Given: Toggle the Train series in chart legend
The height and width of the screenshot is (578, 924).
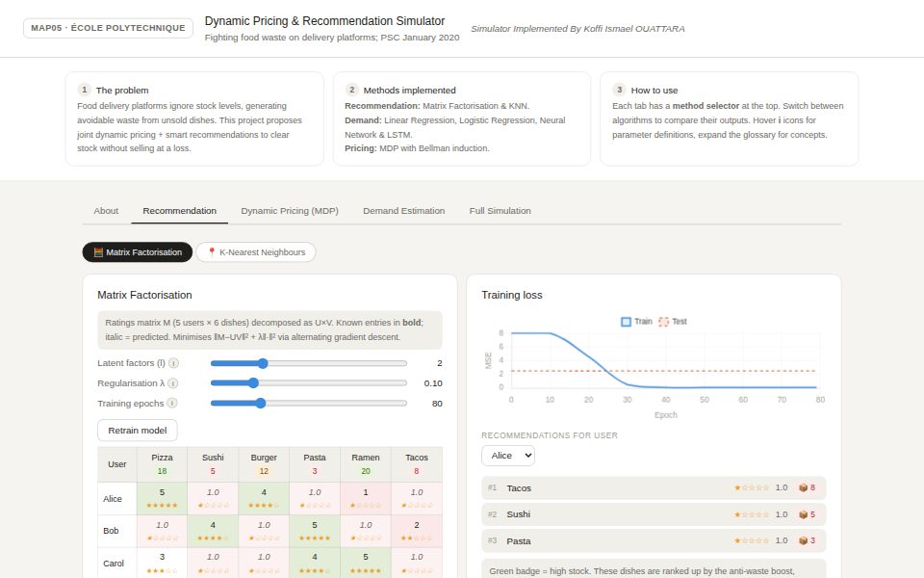Looking at the screenshot, I should (636, 322).
